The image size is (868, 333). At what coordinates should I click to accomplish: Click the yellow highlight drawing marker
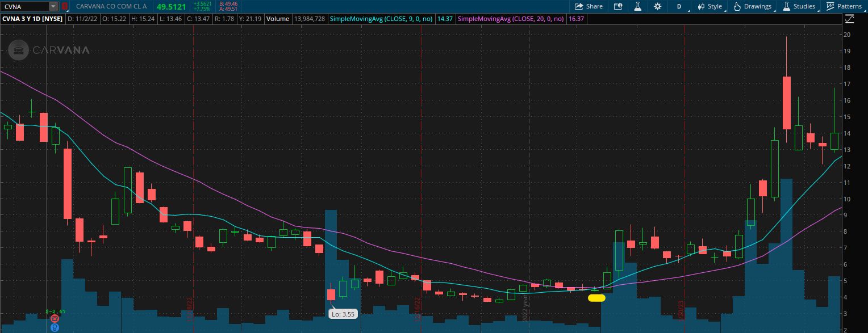click(x=596, y=298)
